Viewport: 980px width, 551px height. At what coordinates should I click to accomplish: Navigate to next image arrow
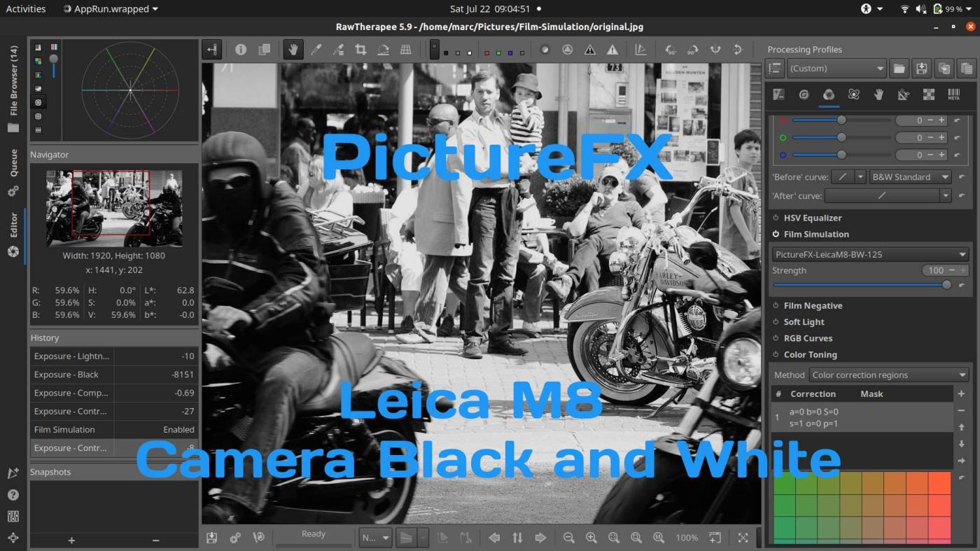point(540,538)
